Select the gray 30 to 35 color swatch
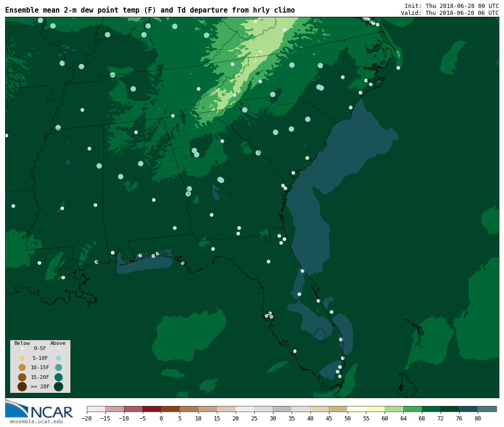 [x=282, y=409]
